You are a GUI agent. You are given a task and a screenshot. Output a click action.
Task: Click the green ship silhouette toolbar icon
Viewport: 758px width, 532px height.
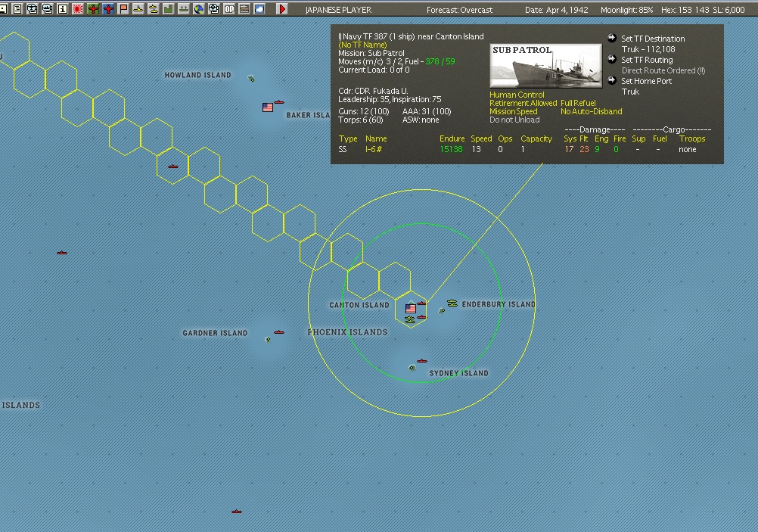[184, 9]
